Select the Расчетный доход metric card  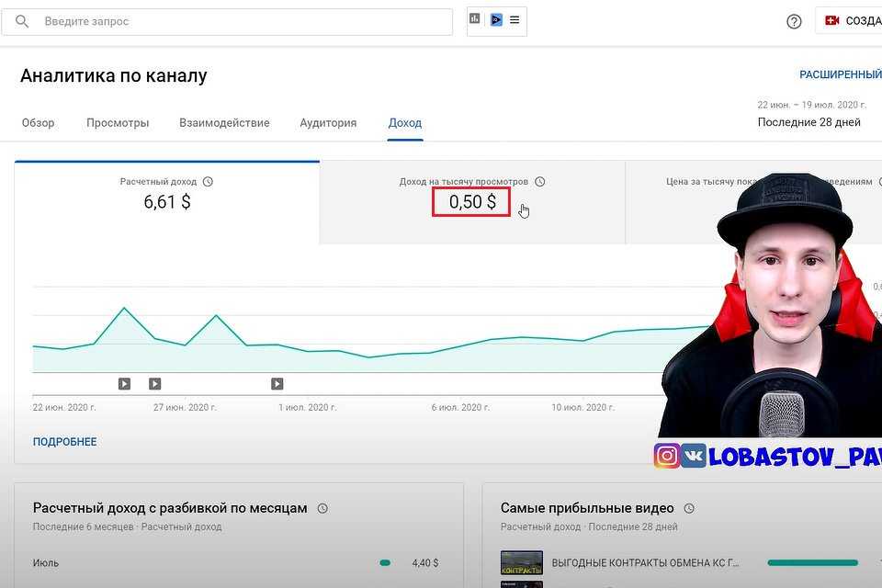coord(167,202)
